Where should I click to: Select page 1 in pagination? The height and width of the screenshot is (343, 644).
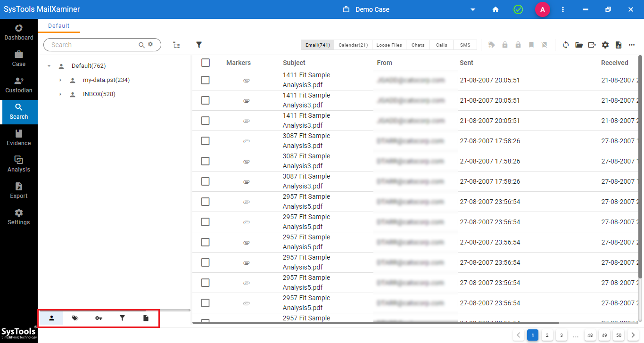(x=533, y=335)
